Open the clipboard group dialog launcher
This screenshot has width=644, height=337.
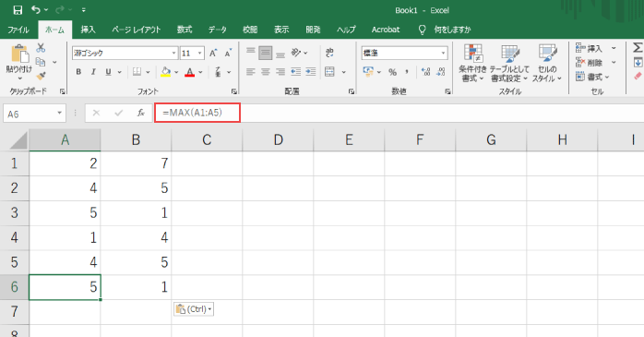coord(63,91)
